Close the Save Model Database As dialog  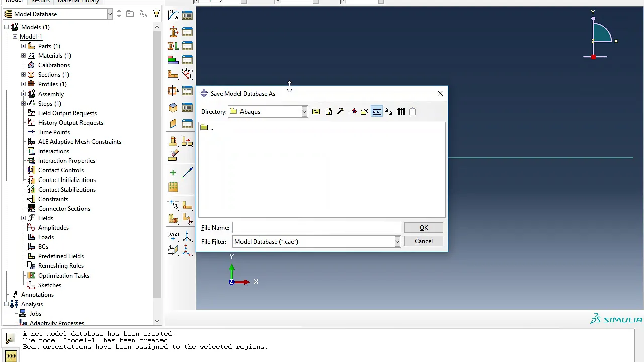440,93
